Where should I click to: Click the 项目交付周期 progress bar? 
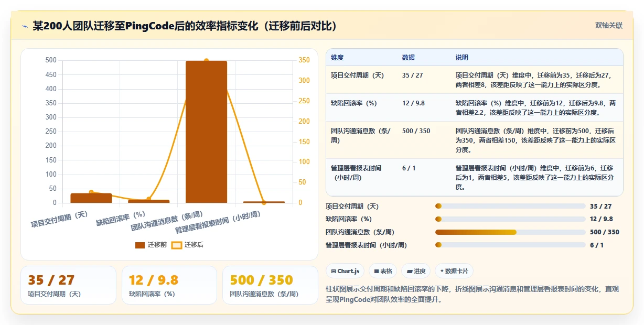click(510, 207)
